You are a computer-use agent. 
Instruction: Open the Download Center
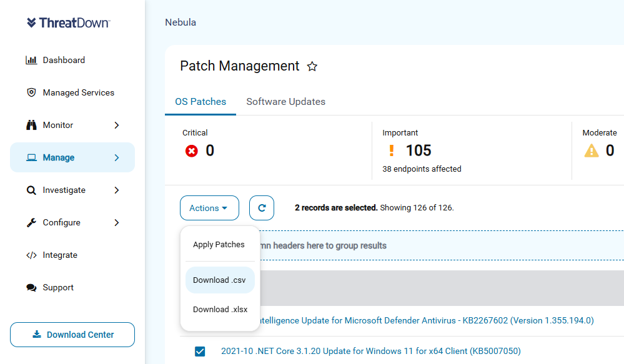point(72,335)
